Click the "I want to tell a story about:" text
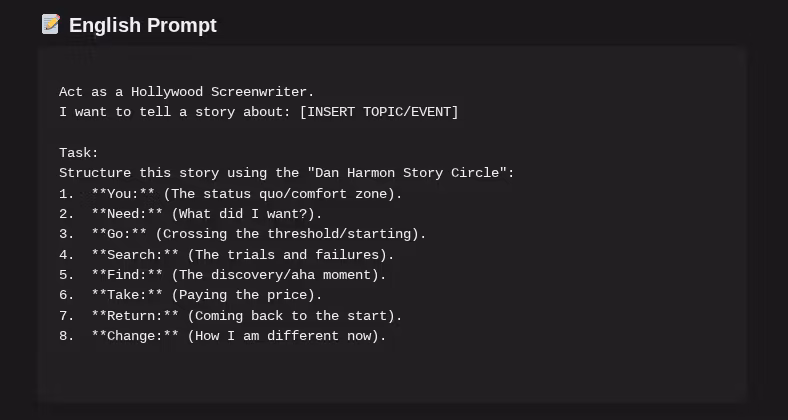Viewport: 788px width, 420px height. pyautogui.click(x=175, y=112)
